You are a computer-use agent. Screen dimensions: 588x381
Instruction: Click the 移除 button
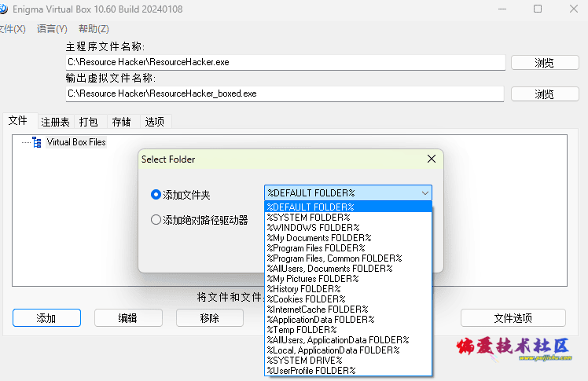coord(210,318)
